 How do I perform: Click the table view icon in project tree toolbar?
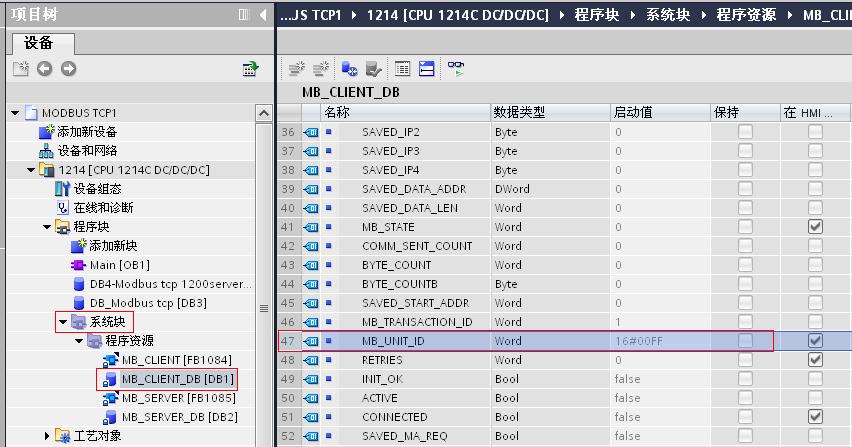coord(250,69)
